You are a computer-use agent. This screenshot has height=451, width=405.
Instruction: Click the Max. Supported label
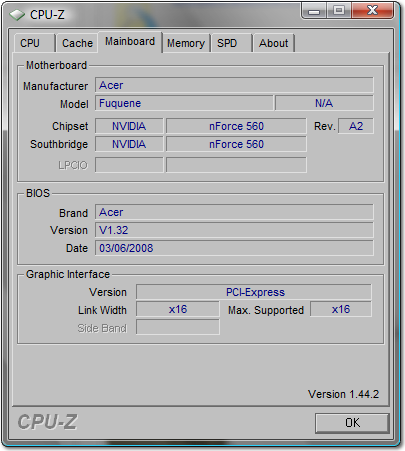pos(266,310)
